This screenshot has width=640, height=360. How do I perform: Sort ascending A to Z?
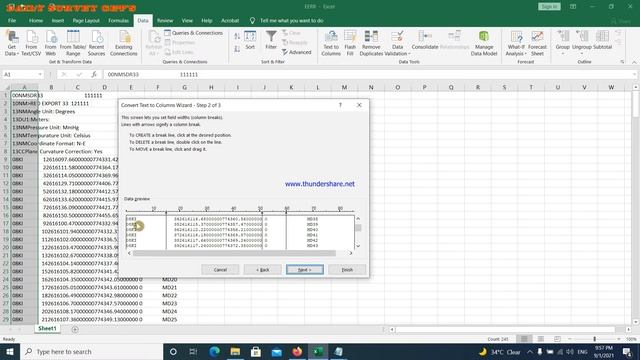[x=237, y=37]
